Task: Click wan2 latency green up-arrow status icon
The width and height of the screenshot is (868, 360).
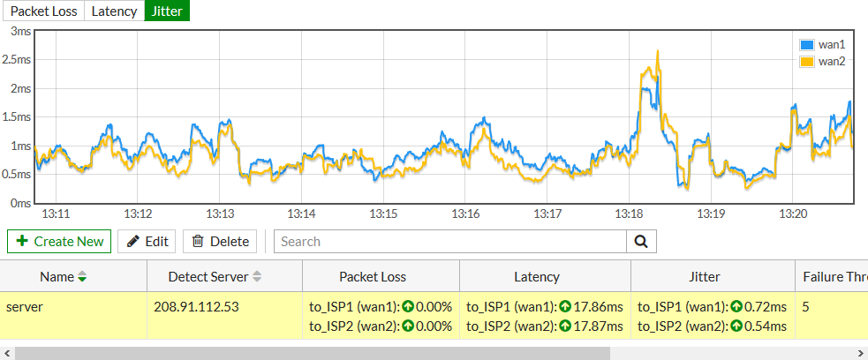Action: point(564,326)
